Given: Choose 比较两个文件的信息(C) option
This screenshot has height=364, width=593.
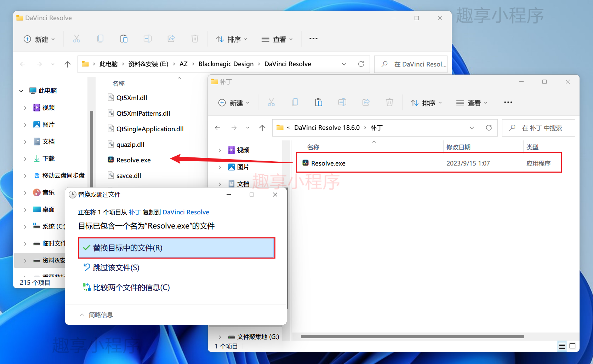Looking at the screenshot, I should point(127,288).
